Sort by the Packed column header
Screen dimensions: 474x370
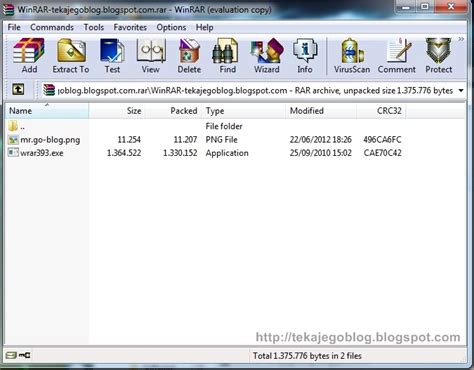(173, 111)
